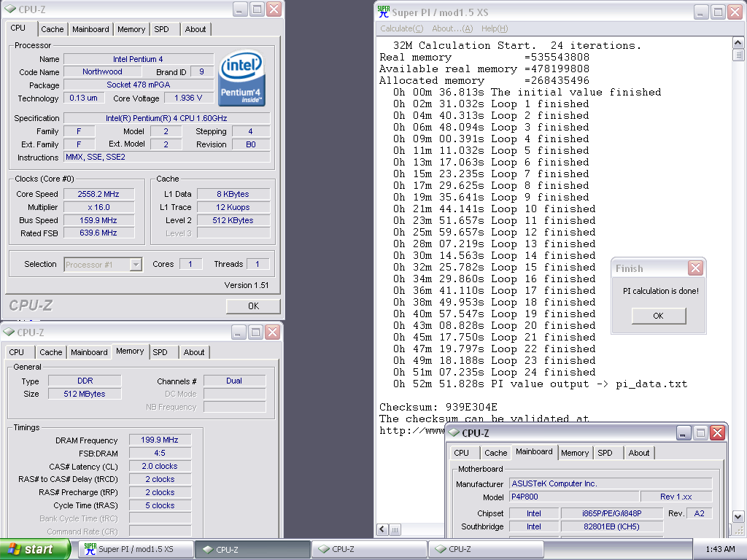
Task: Activate first CPU-Z taskbar button
Action: coord(252,549)
